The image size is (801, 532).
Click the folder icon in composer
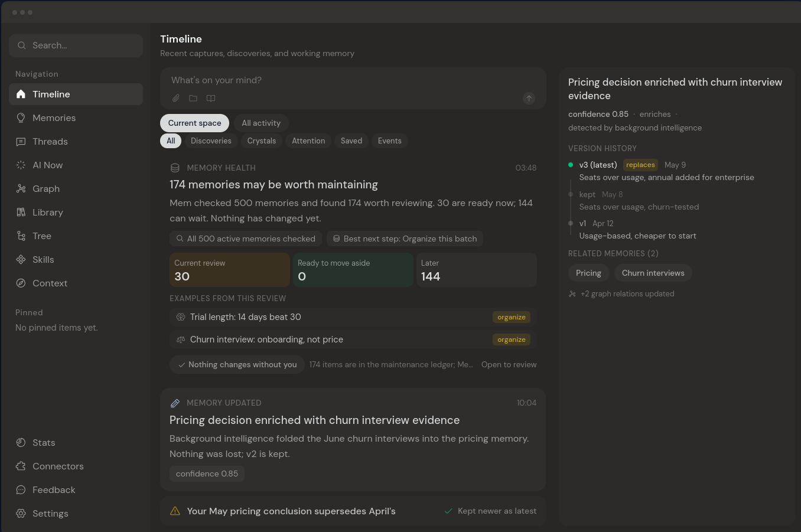pyautogui.click(x=193, y=98)
